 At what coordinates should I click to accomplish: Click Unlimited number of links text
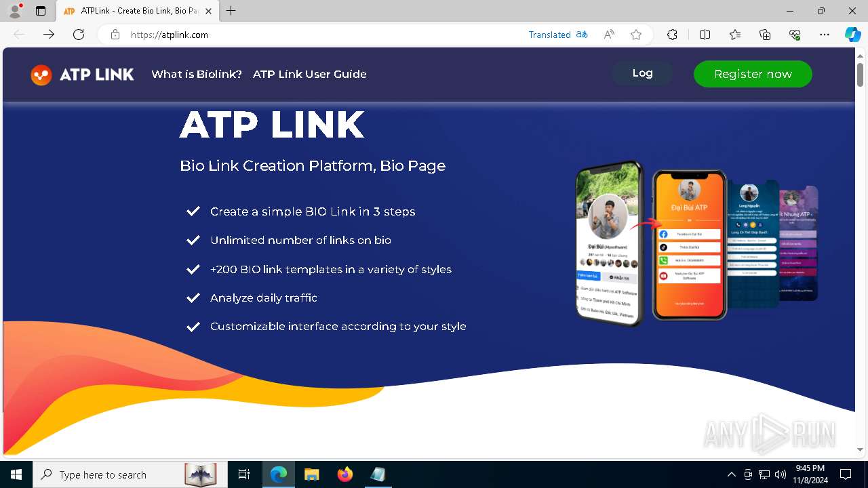[300, 240]
